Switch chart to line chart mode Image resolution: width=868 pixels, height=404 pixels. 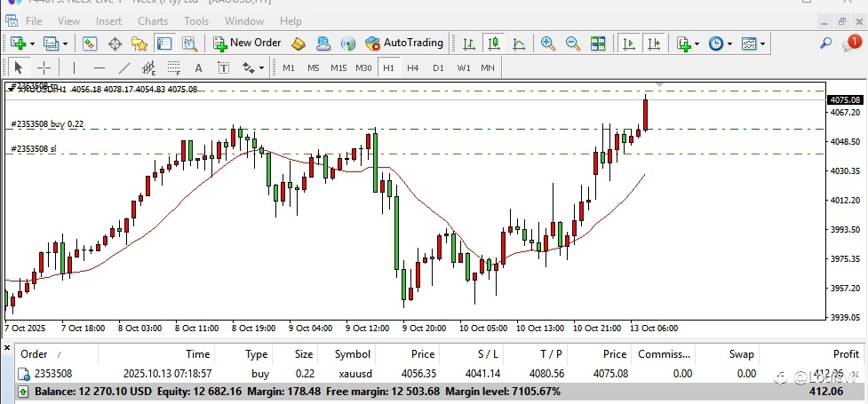pos(519,44)
